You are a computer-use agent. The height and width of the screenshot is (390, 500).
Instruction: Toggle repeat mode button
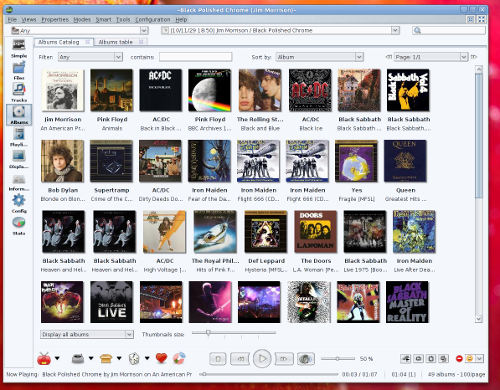(x=406, y=359)
